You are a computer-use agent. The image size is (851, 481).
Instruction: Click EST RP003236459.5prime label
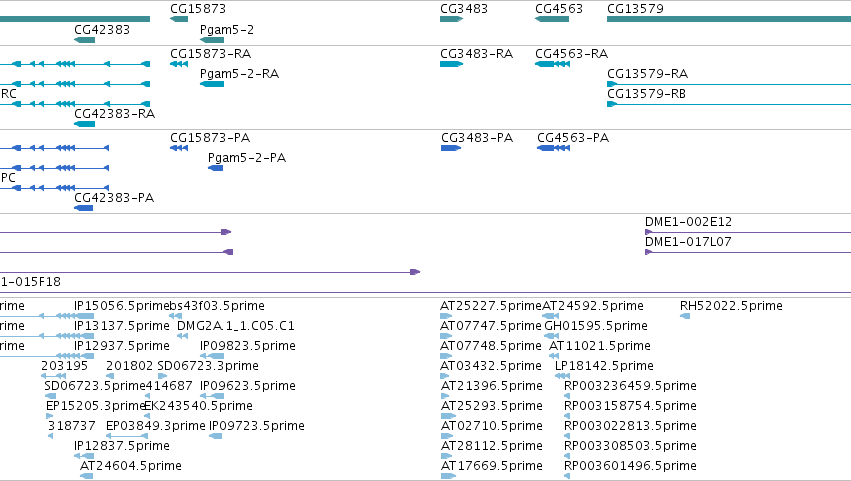pyautogui.click(x=631, y=386)
